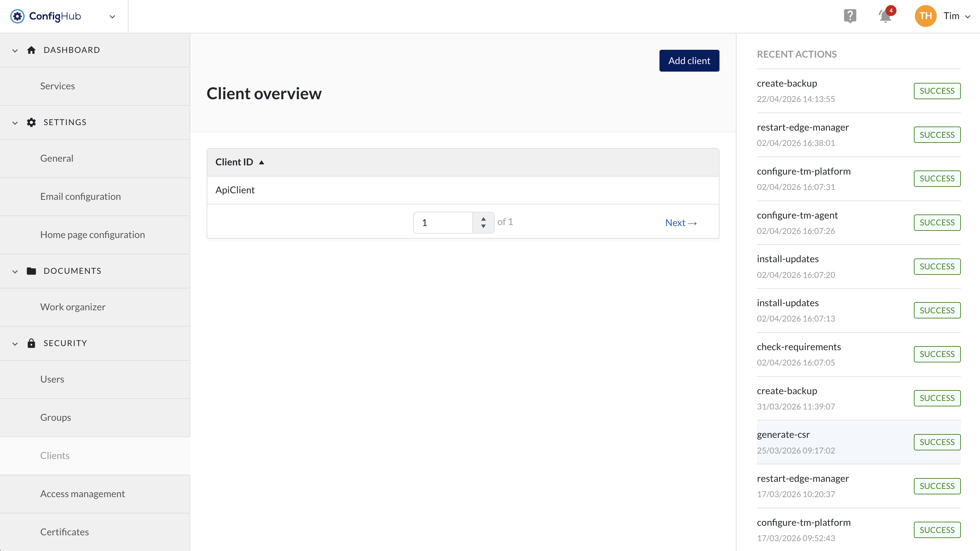980x551 pixels.
Task: Collapse the SECURITY section
Action: tap(14, 344)
